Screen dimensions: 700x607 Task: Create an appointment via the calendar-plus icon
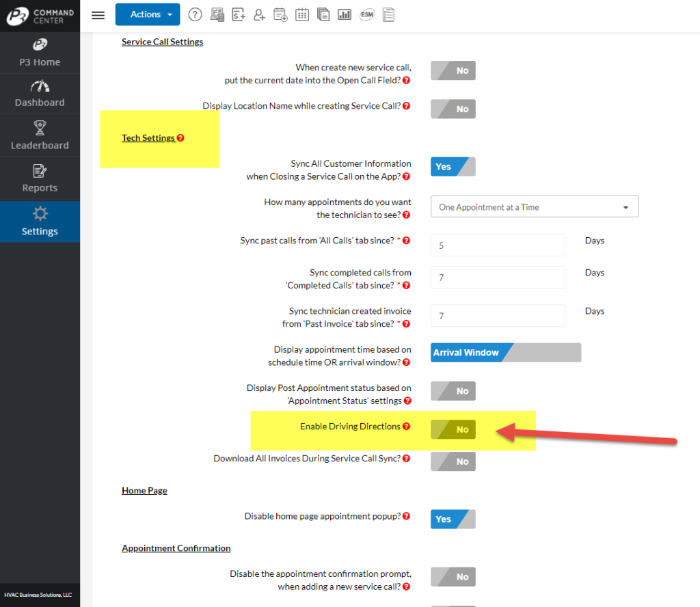point(280,14)
